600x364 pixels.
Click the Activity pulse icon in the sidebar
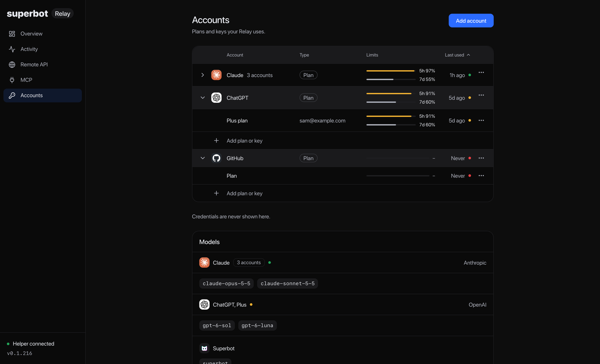[12, 49]
